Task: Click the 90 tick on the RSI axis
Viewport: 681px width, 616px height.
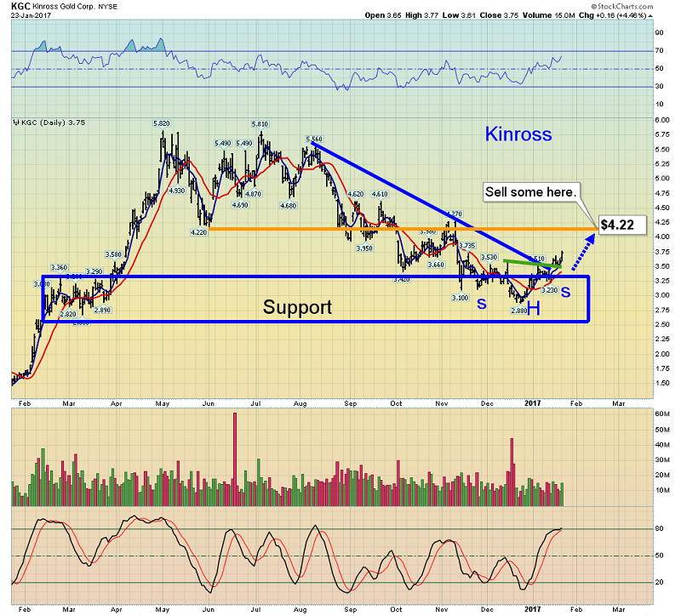Action: (659, 32)
